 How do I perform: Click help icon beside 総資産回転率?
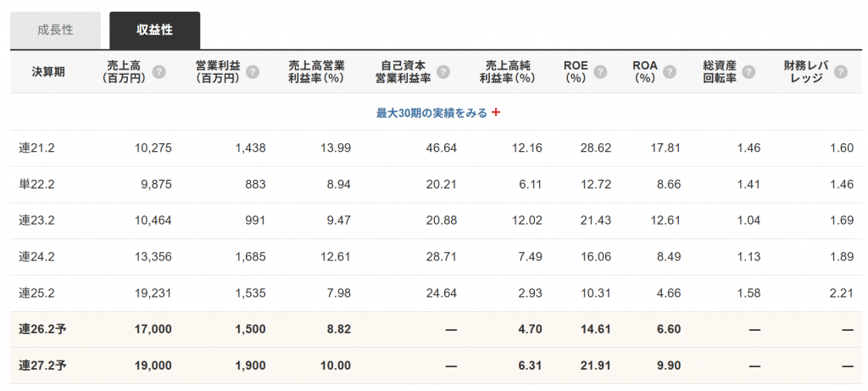748,72
